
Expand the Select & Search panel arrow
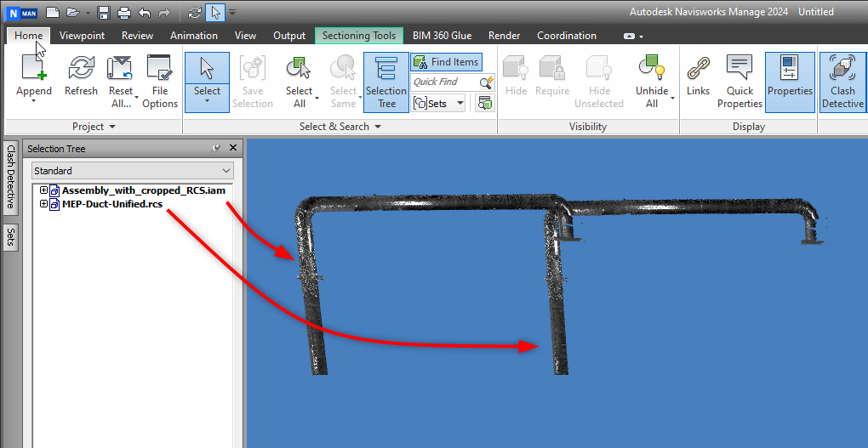coord(378,127)
